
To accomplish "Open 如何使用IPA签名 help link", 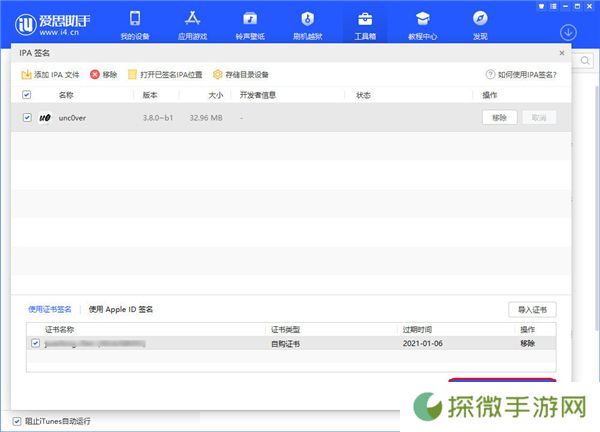I will (521, 74).
